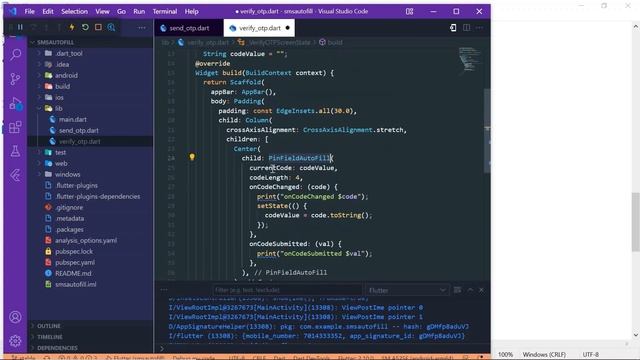Click 100% zoom in background window status bar
This screenshot has width=640, height=360.
(x=505, y=354)
